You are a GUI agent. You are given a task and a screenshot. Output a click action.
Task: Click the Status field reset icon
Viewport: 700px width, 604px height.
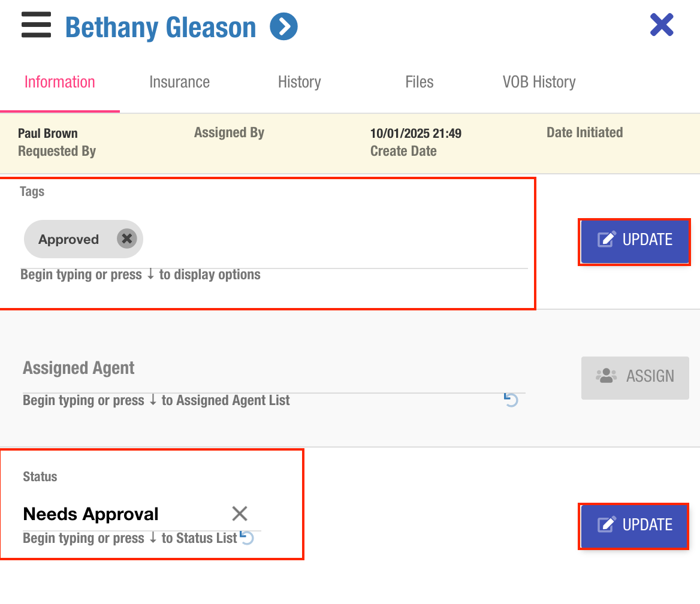(247, 537)
